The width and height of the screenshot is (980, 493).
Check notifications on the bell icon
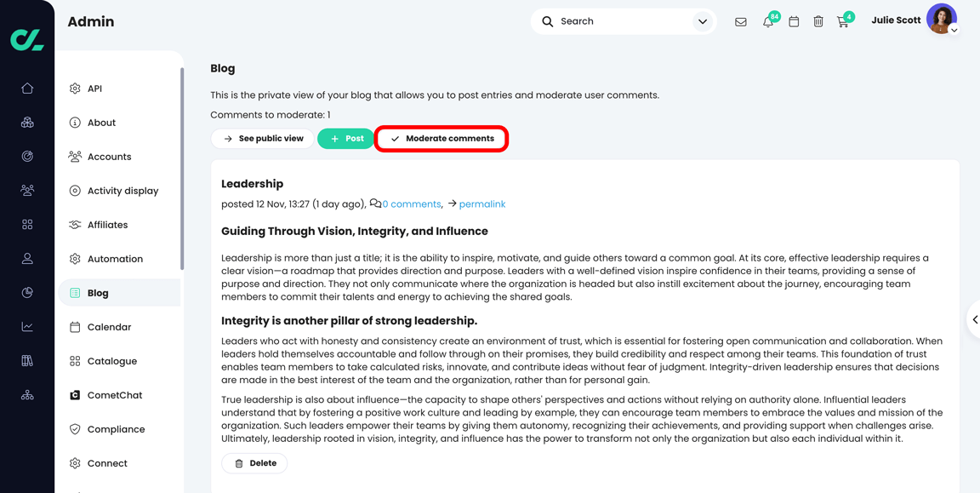[x=767, y=20]
